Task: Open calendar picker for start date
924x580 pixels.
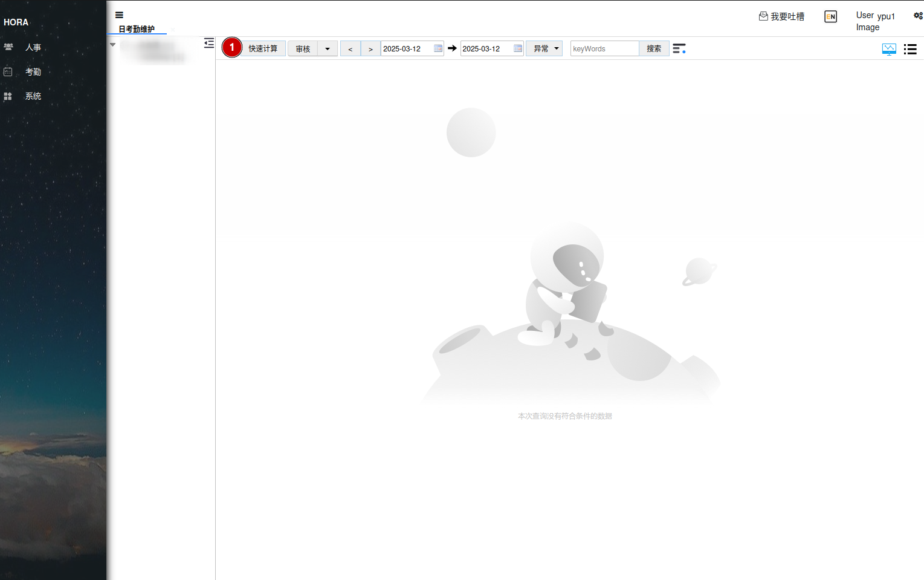Action: pyautogui.click(x=438, y=48)
